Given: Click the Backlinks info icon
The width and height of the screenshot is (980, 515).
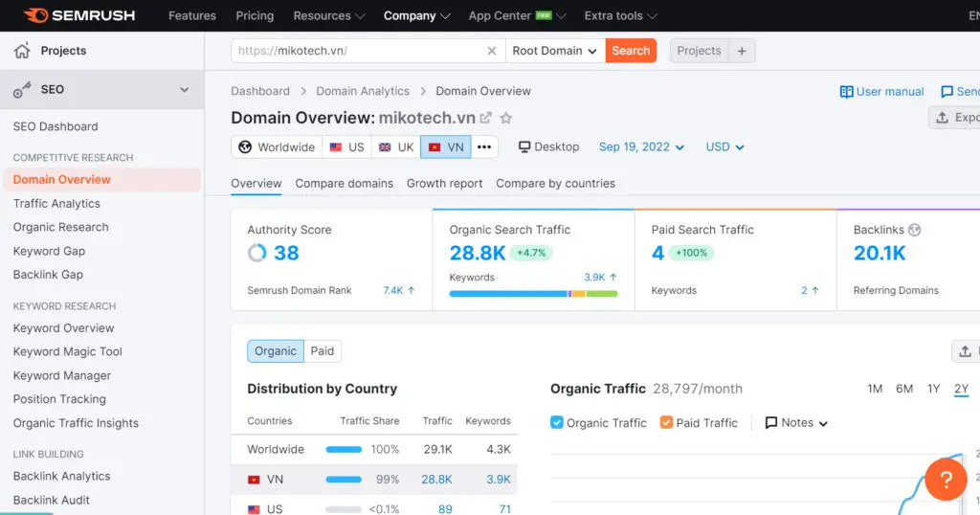Looking at the screenshot, I should pos(915,230).
